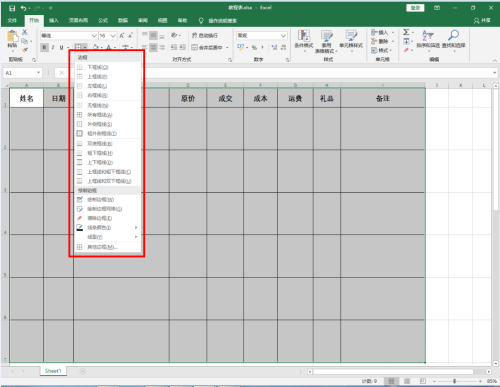Choose the Thick Outside Borders menu option

pos(102,134)
